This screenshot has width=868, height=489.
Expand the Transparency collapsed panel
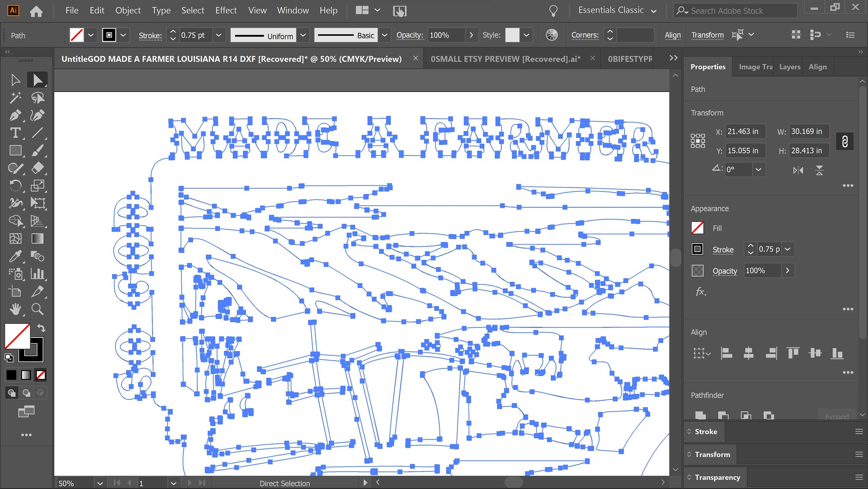click(717, 478)
